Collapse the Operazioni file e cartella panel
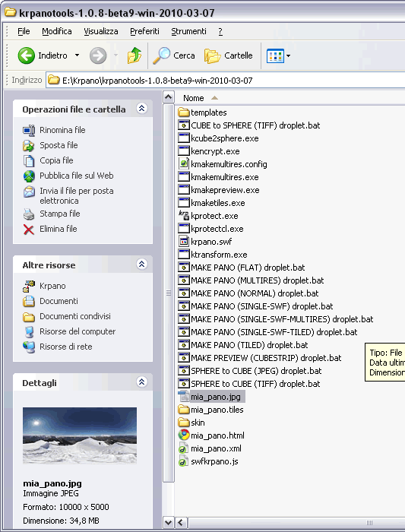This screenshot has width=405, height=532. pyautogui.click(x=142, y=109)
